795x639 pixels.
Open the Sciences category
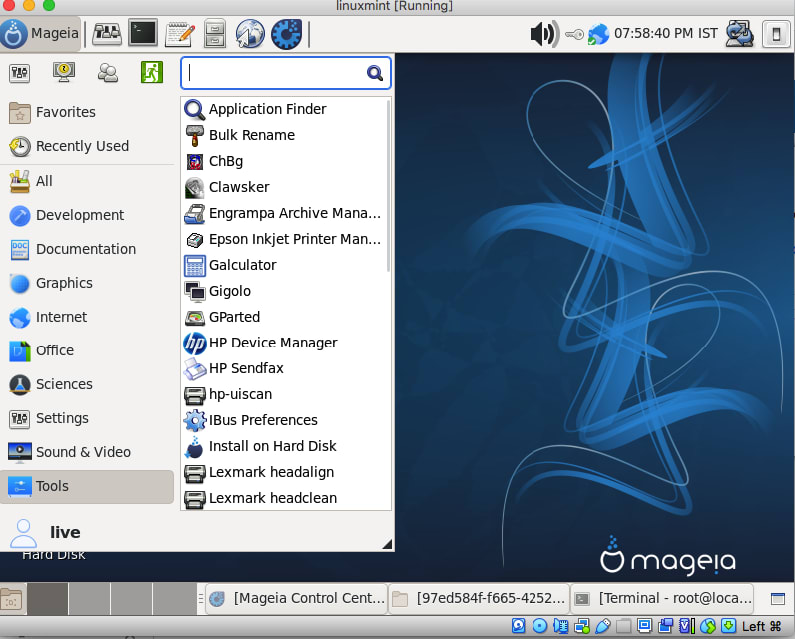[x=87, y=384]
